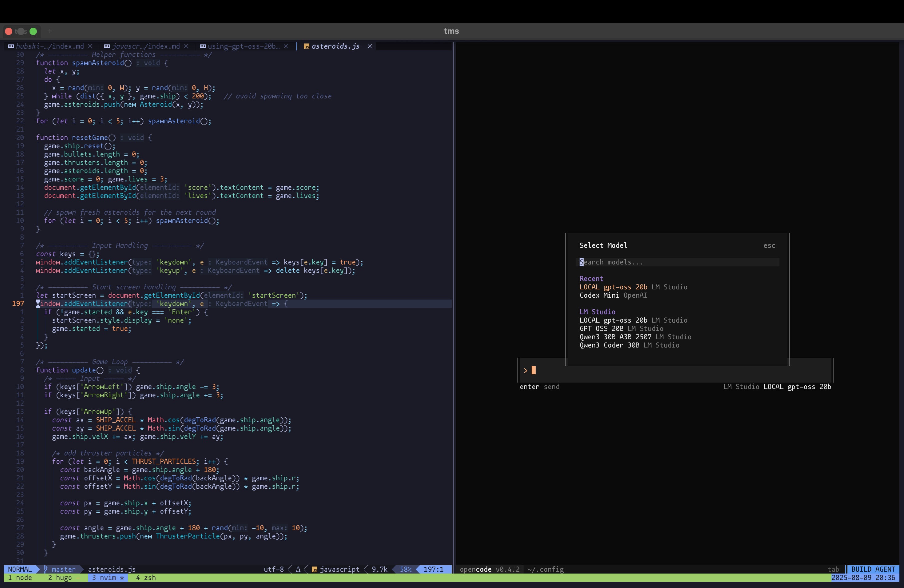The width and height of the screenshot is (904, 588).
Task: Click esc to dismiss the Select Model dialog
Action: (769, 245)
